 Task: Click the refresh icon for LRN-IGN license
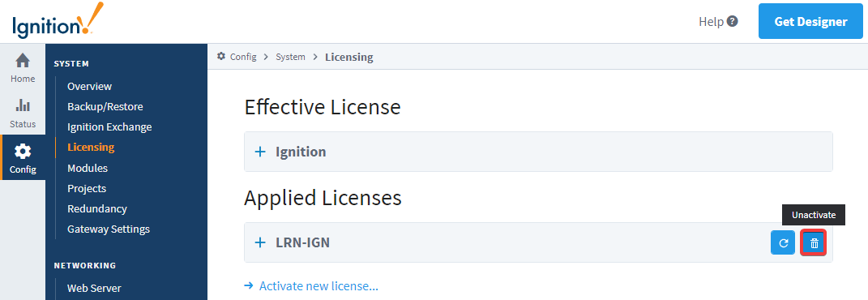coord(783,243)
